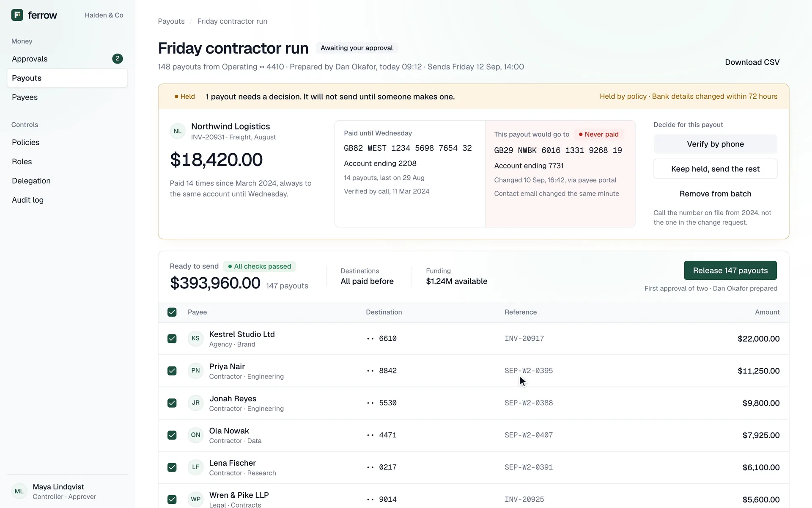Viewport: 812px width, 508px height.
Task: Uncheck Wren & Pike LLP payout
Action: click(172, 500)
